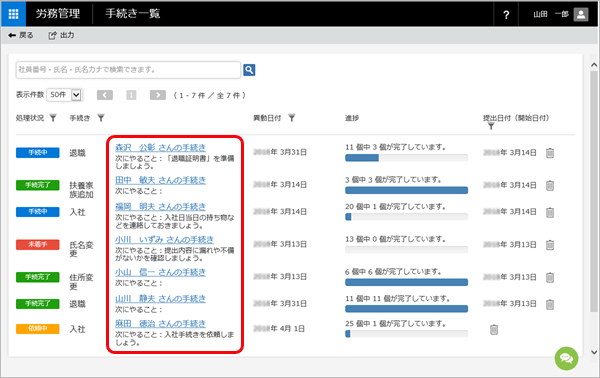Click the 未着手 status badge

click(38, 244)
